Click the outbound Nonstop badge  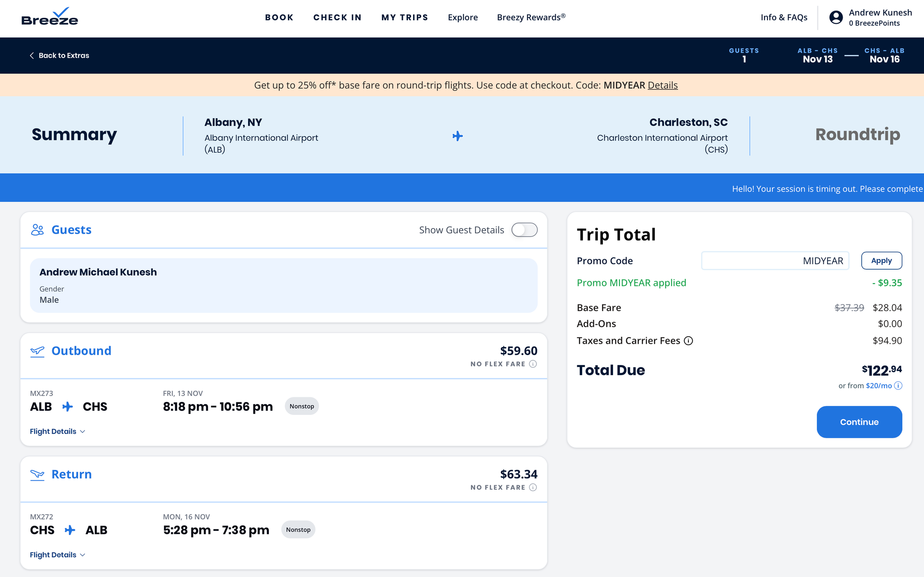tap(302, 406)
